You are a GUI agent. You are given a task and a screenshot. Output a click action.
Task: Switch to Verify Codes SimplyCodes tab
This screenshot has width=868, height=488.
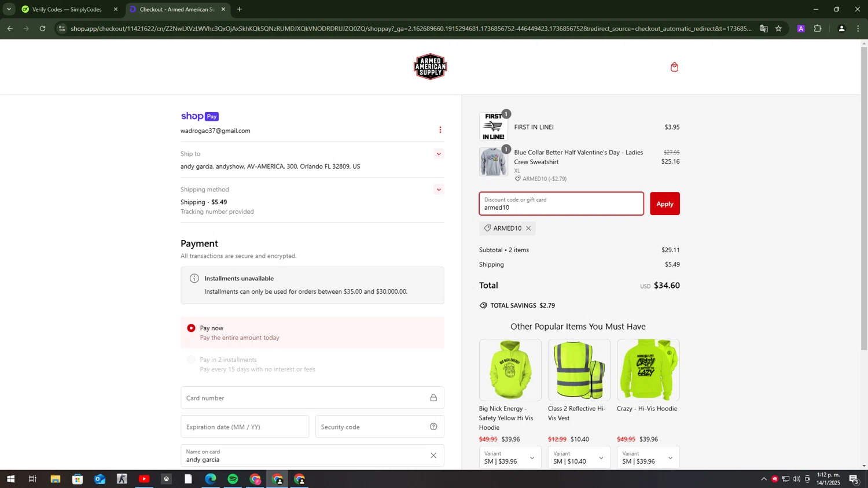(x=67, y=9)
